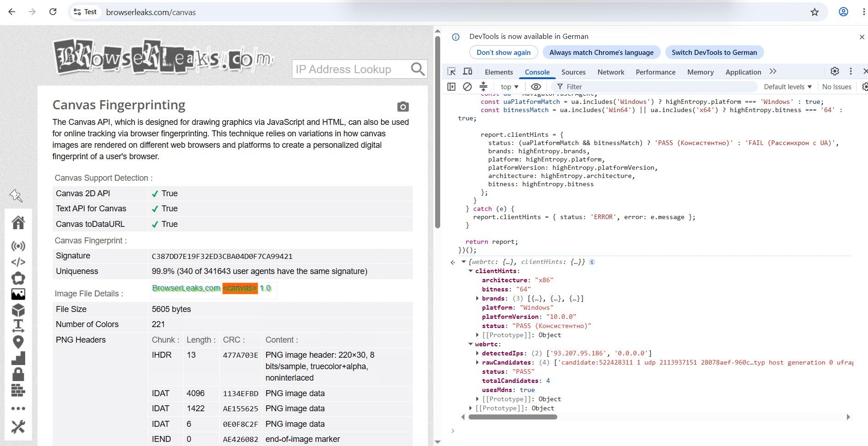Dismiss the DevTools language notification

pos(862,37)
